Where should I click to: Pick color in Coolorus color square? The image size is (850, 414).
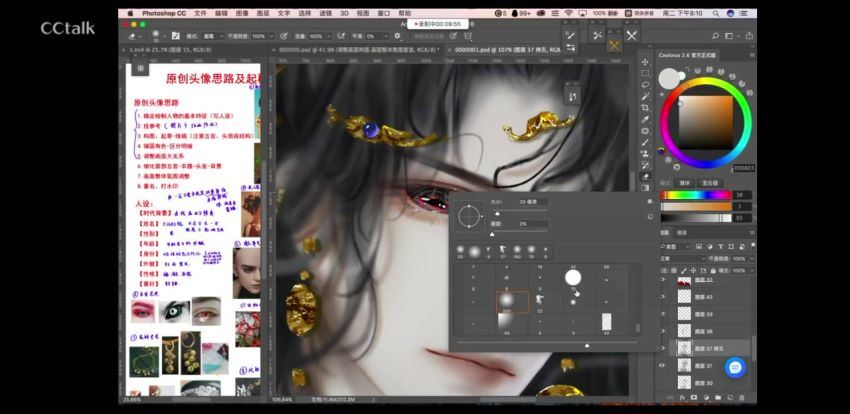(705, 122)
